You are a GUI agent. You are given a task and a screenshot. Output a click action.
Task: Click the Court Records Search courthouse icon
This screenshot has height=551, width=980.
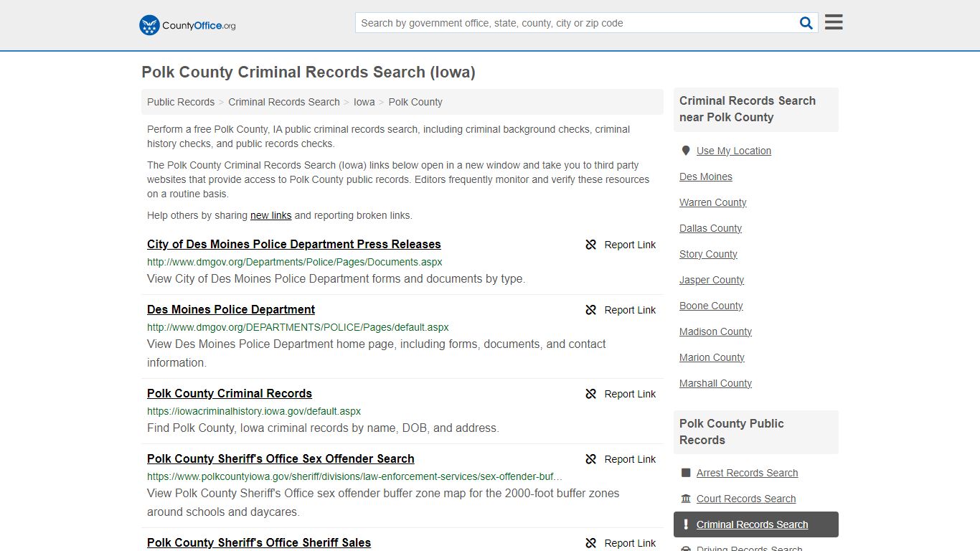click(686, 499)
